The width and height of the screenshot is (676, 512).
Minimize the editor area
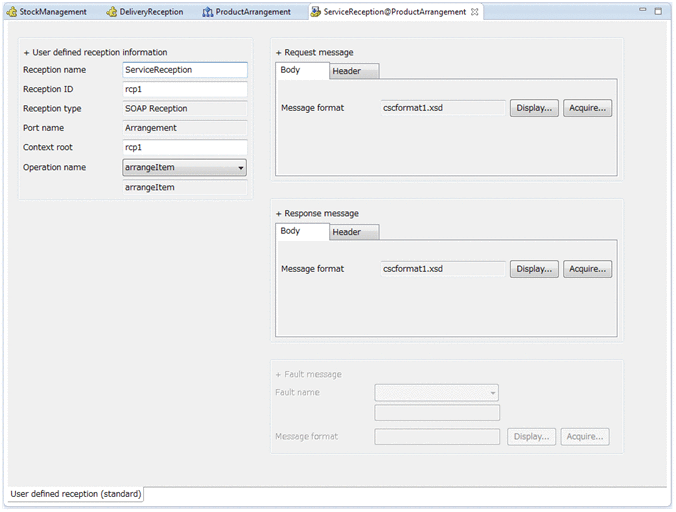coord(643,11)
